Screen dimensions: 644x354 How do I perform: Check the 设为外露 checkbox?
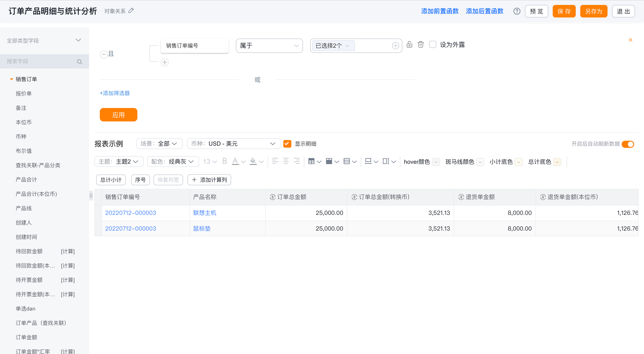pos(433,45)
